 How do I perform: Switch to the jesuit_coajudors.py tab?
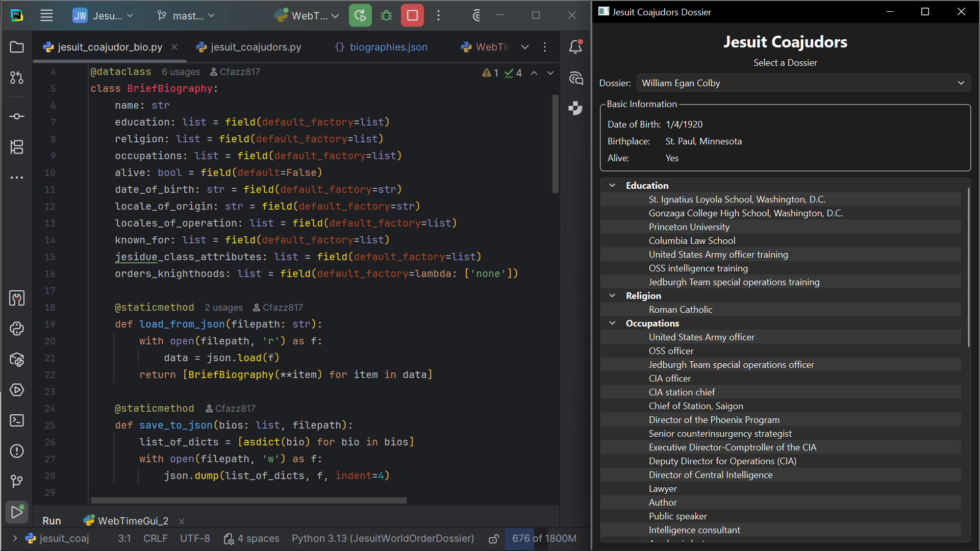click(x=249, y=47)
